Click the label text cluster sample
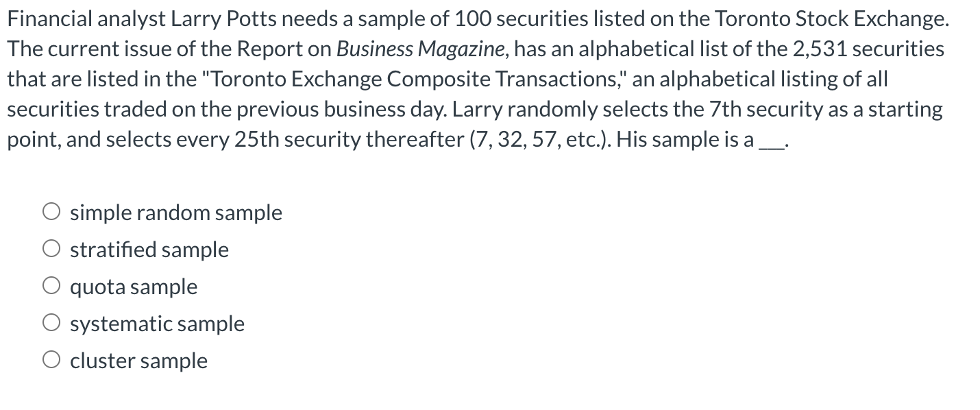Screen dimensions: 980x410 pyautogui.click(x=138, y=361)
